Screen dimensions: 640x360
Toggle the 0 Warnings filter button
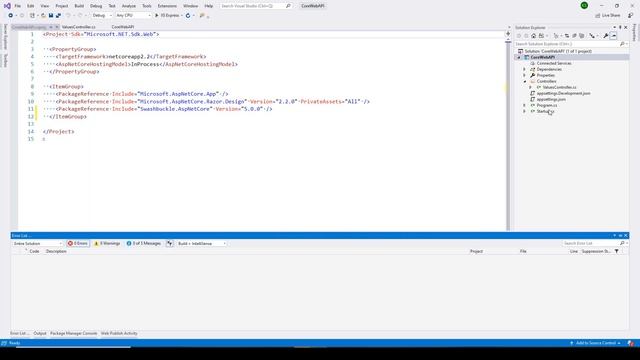[x=107, y=243]
